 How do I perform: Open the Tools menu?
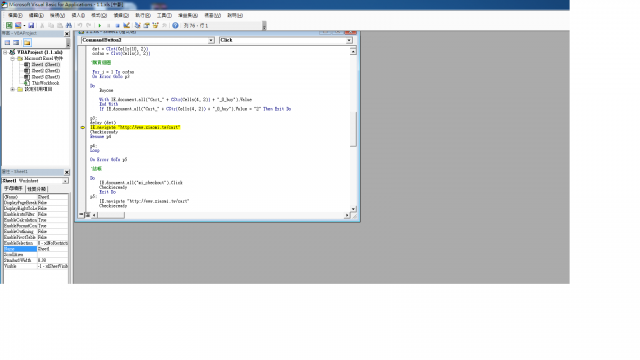tap(164, 16)
